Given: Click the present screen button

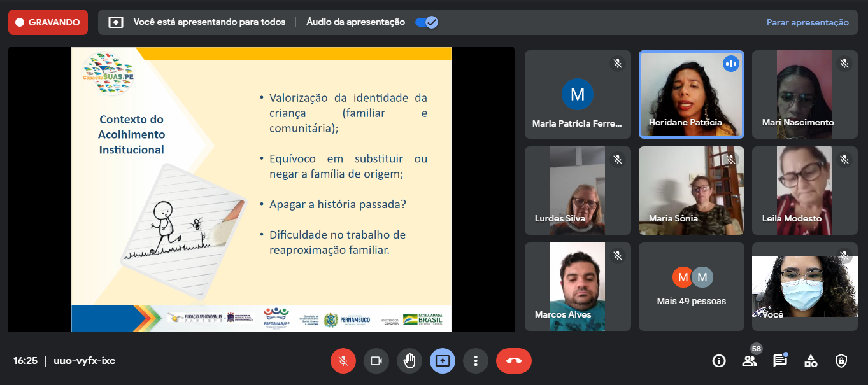Looking at the screenshot, I should (442, 361).
